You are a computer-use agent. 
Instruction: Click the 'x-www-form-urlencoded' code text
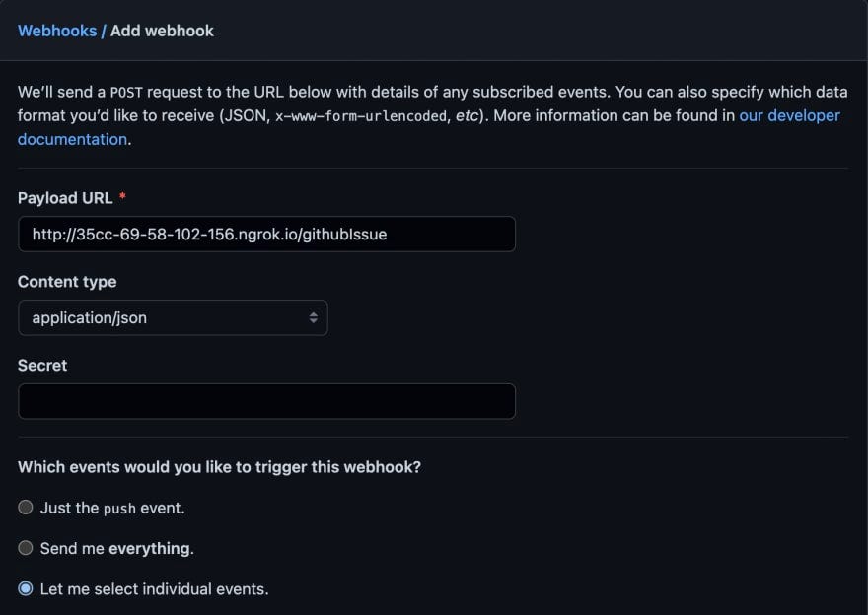[361, 116]
